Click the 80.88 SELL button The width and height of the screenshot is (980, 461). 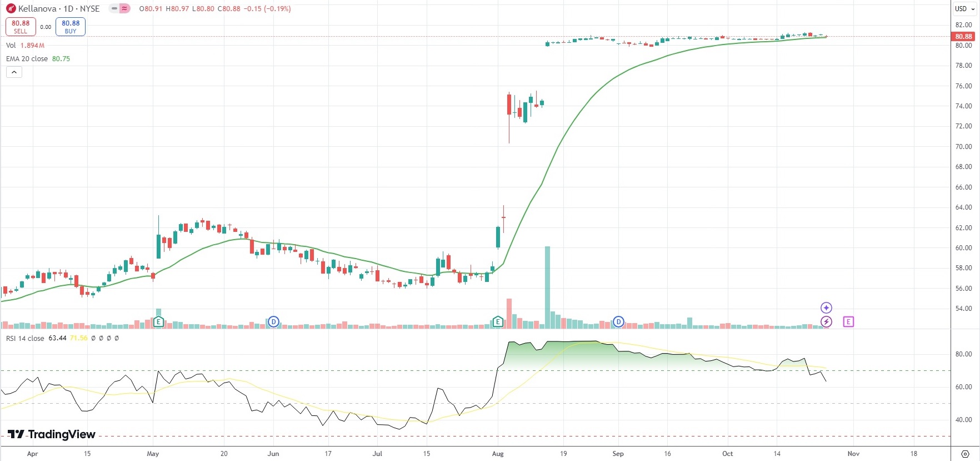tap(21, 27)
